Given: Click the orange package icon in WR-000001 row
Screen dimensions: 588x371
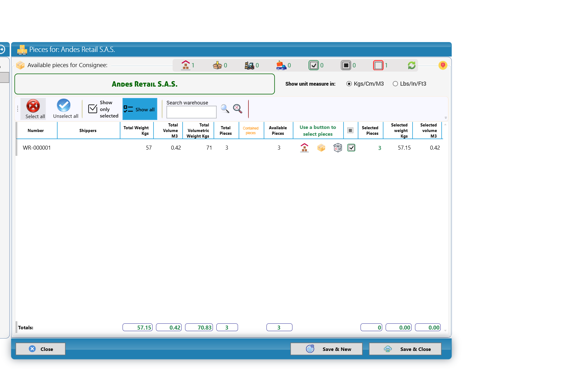Looking at the screenshot, I should coord(321,148).
